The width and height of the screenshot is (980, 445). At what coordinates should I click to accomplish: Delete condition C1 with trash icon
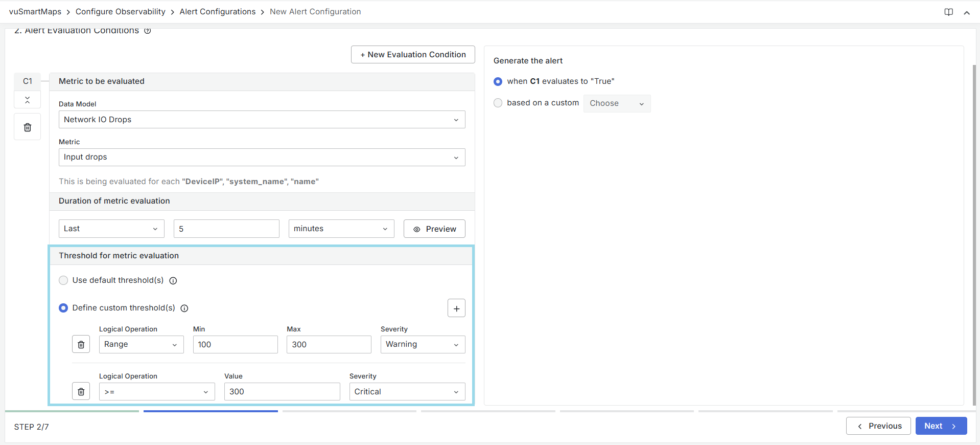tap(28, 127)
